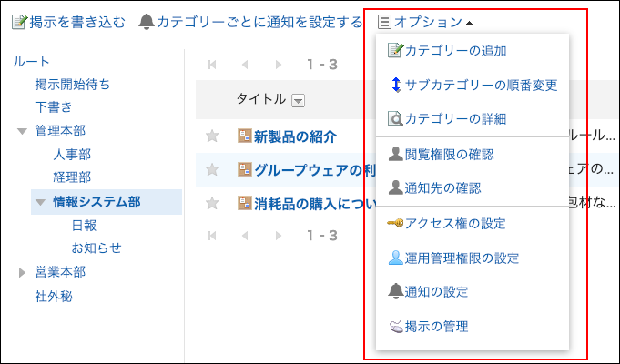Choose 運用管理権限の設定 in the menu
The height and width of the screenshot is (364, 620).
point(462,258)
